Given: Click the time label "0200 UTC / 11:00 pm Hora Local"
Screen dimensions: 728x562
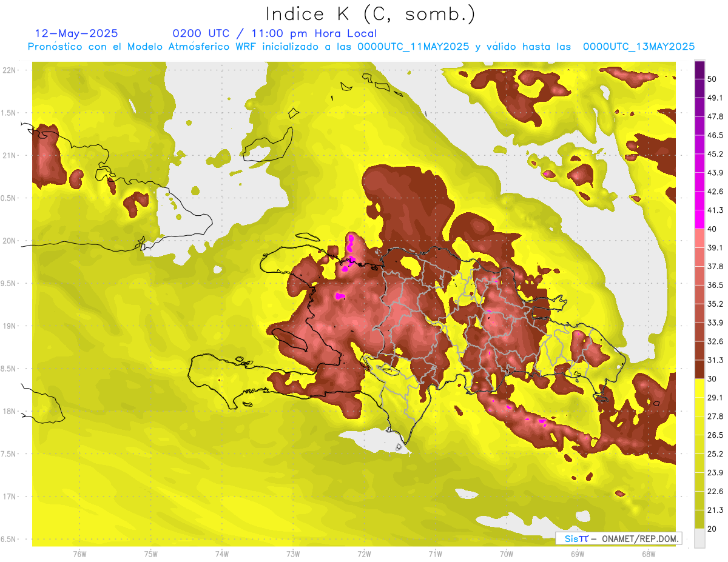Looking at the screenshot, I should pyautogui.click(x=275, y=33).
